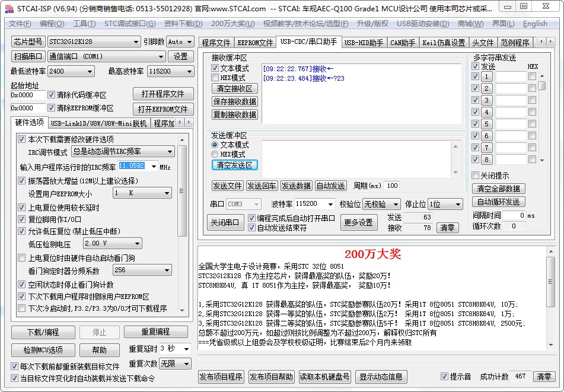Viewport: 564px width, 392px height.
Task: Click multi-string send button 5
Action: [x=486, y=124]
